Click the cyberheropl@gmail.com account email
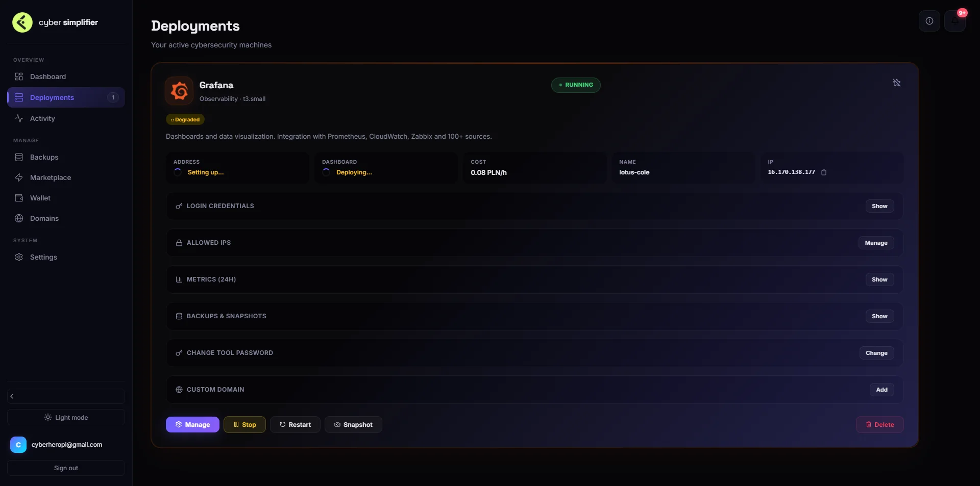The image size is (980, 486). 67,445
